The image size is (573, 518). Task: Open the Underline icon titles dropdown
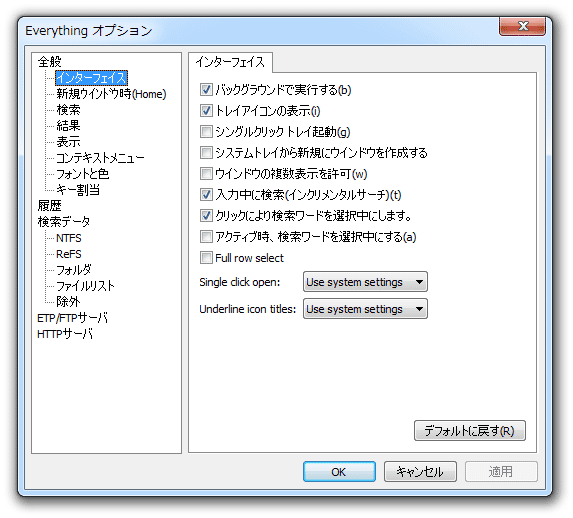click(x=365, y=309)
